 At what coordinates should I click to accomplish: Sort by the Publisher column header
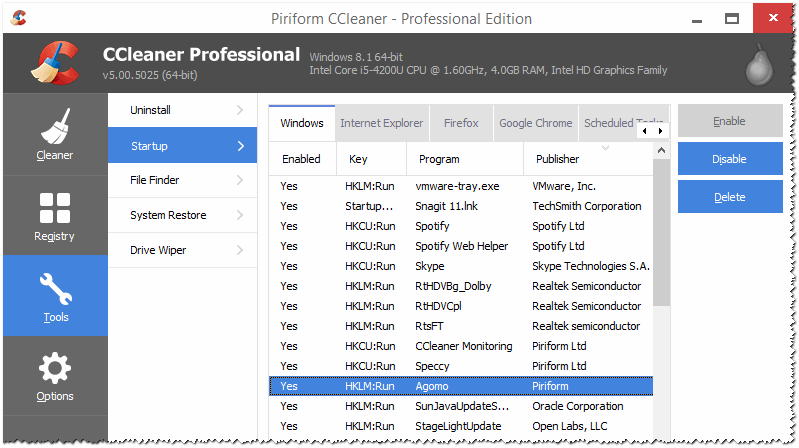557,159
